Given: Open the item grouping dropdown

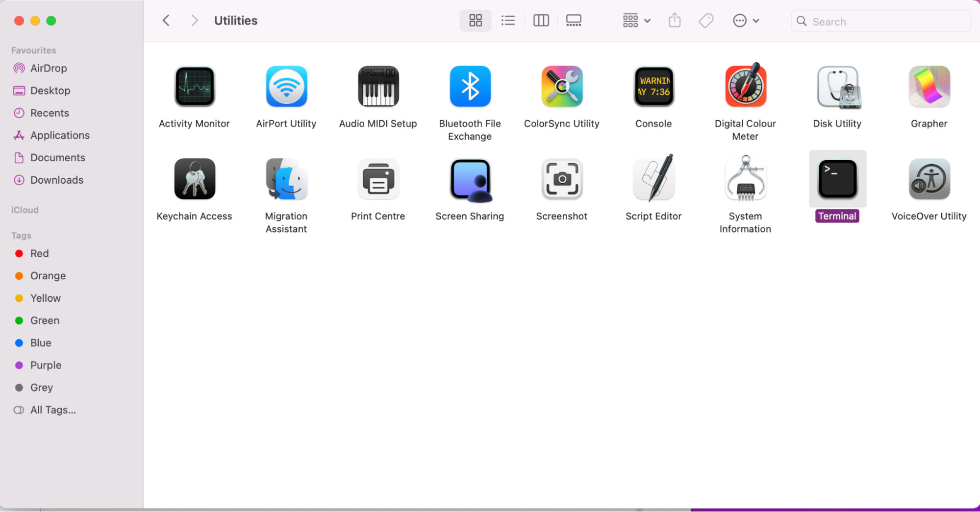Looking at the screenshot, I should (x=636, y=20).
